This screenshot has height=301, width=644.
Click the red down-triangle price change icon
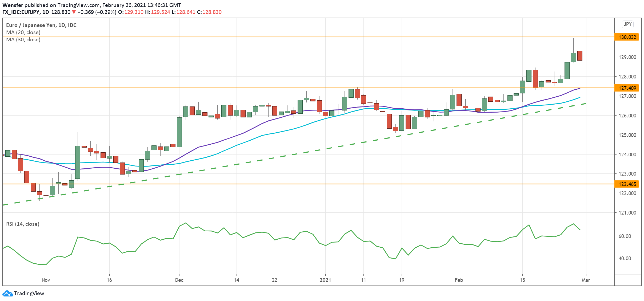[74, 12]
